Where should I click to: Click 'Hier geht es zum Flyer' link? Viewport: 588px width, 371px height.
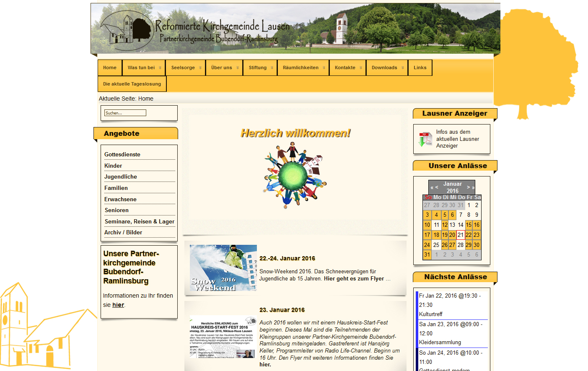tap(354, 278)
